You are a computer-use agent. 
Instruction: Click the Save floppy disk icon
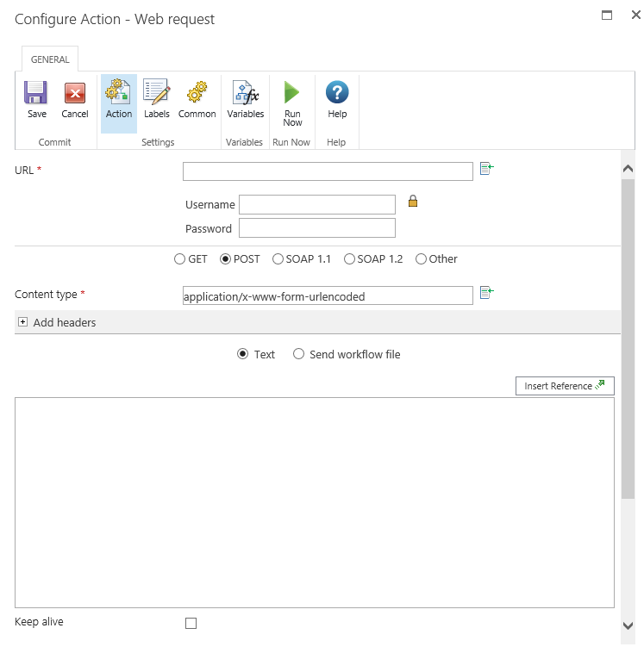(x=36, y=93)
